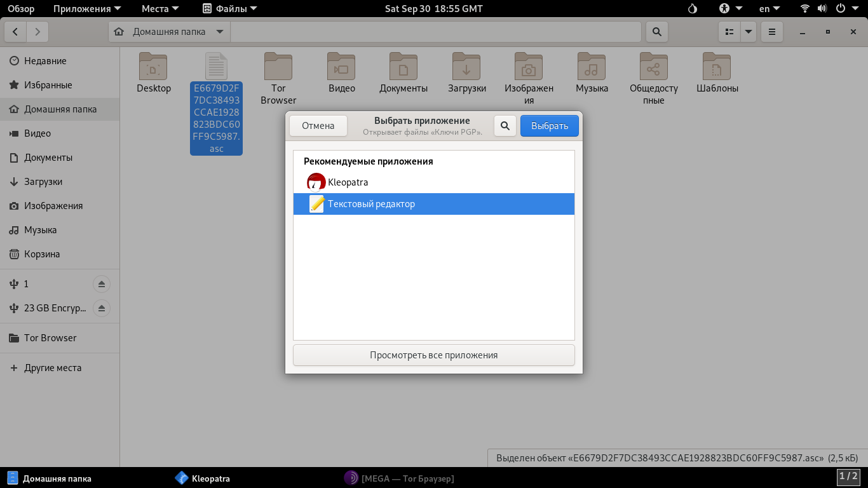Select Текстовый редактор application entry
Screen dimensions: 868x488
[x=371, y=204]
